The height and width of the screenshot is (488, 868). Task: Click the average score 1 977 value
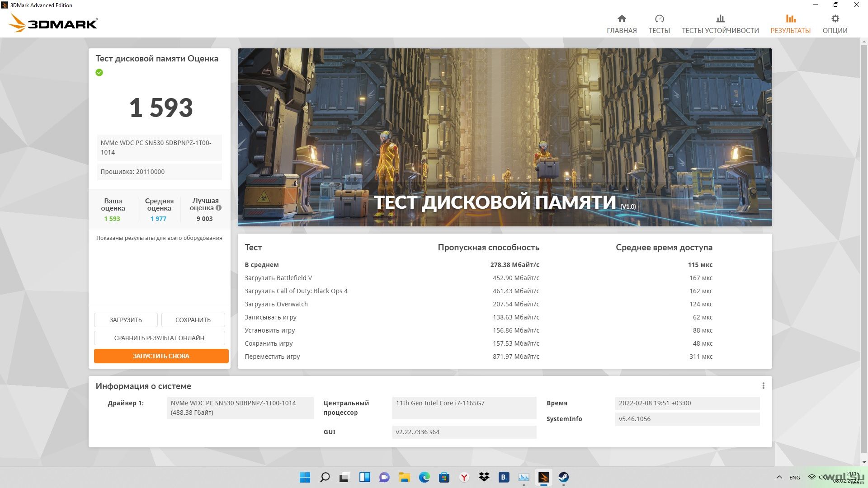pyautogui.click(x=158, y=219)
